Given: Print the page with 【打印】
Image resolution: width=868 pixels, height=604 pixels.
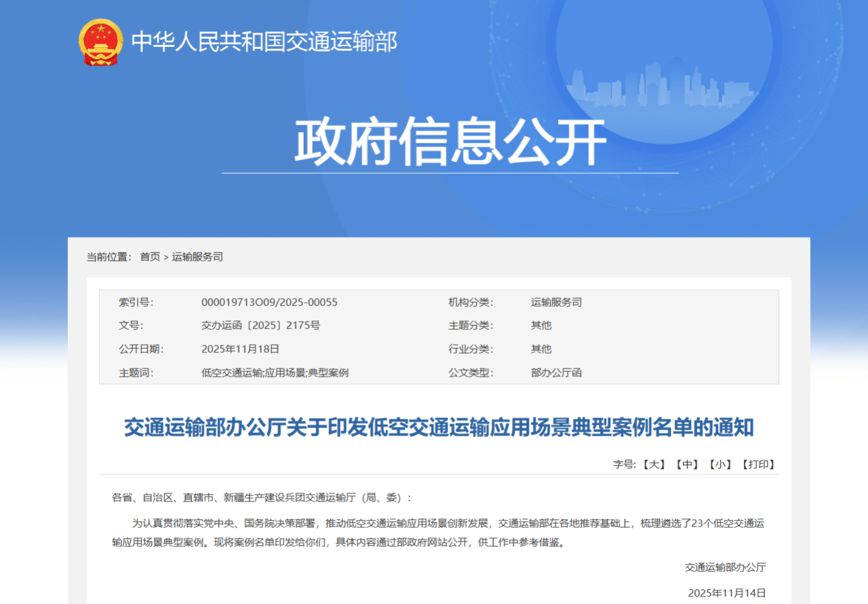Looking at the screenshot, I should click(x=758, y=464).
